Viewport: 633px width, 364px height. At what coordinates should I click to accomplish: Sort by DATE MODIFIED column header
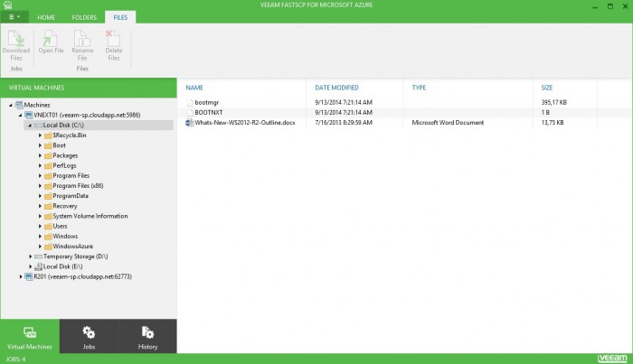(x=337, y=88)
